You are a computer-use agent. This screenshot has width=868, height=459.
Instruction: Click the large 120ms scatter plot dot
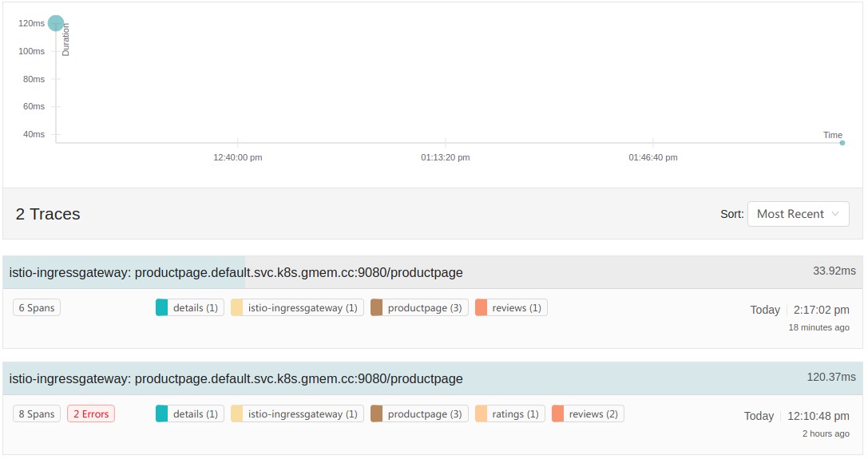[x=56, y=23]
